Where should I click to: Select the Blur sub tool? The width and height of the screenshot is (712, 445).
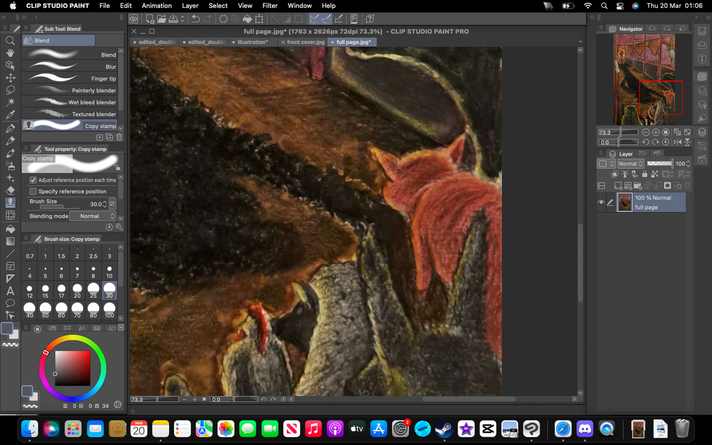tap(70, 66)
